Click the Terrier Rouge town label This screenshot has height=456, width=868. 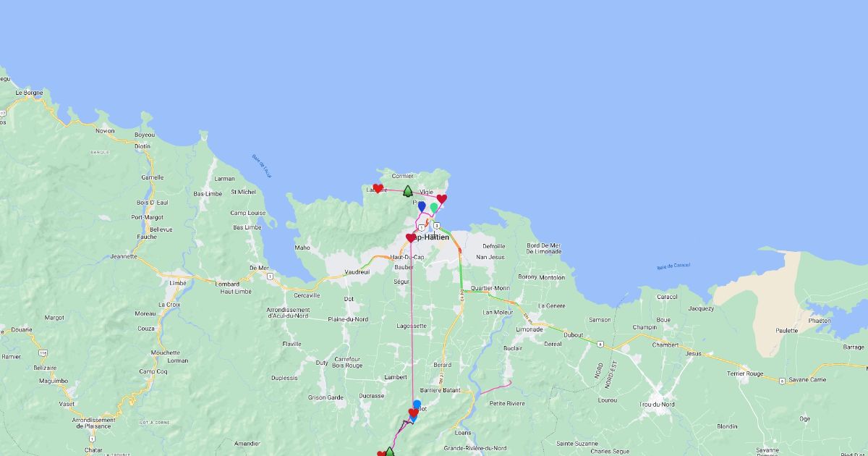coord(745,373)
